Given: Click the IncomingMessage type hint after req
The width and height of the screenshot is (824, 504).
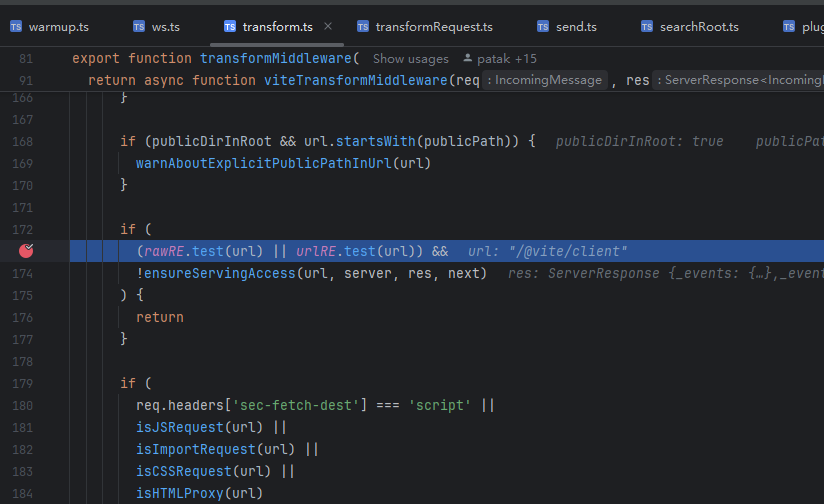Looking at the screenshot, I should coord(545,80).
